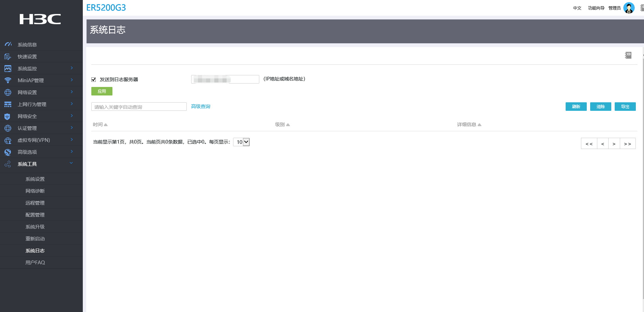Screen dimensions: 644x312
Task: Collapse the 系统工具 menu chevron
Action: point(72,163)
